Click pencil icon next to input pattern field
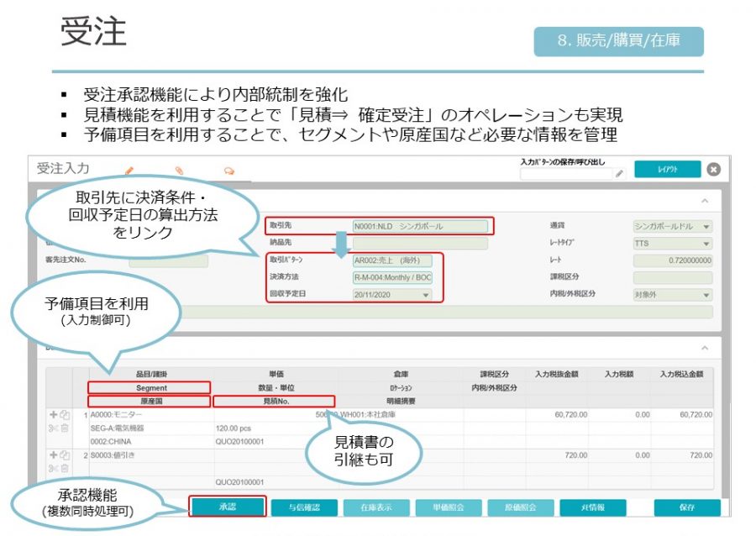756x536 pixels. pos(619,174)
